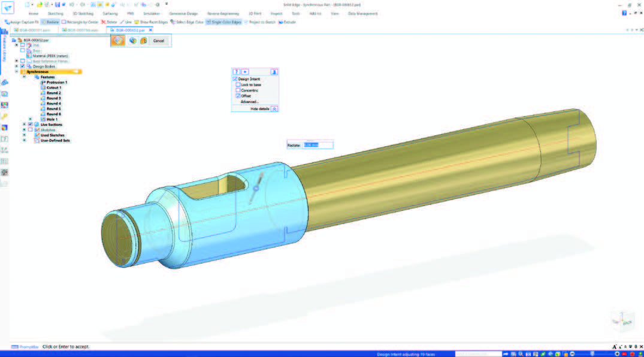644x357 pixels.
Task: Expand the User-Defined Sets node
Action: pyautogui.click(x=24, y=141)
